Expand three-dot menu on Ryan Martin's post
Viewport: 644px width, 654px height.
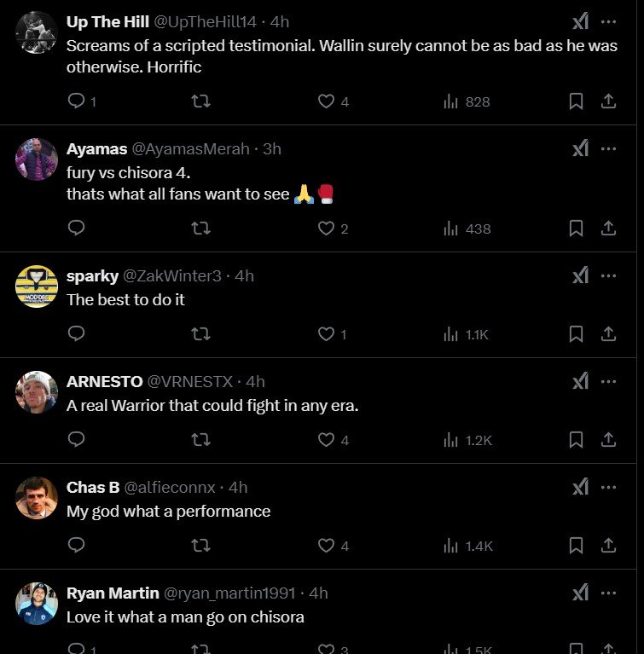pyautogui.click(x=608, y=593)
